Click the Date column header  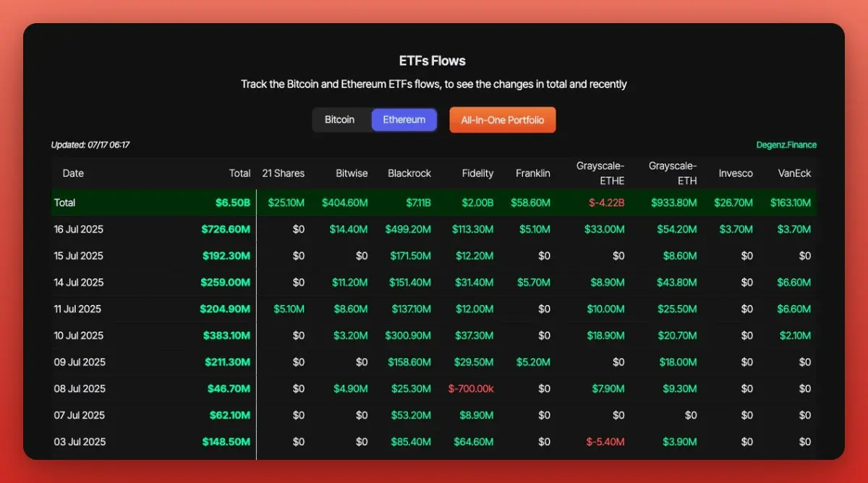click(73, 174)
